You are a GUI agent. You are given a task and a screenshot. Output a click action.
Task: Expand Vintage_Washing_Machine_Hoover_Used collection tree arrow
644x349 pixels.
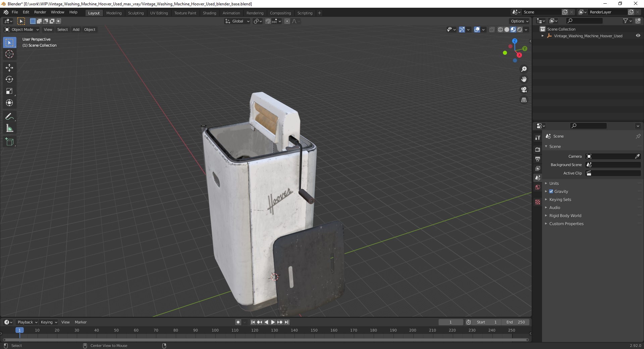(543, 36)
